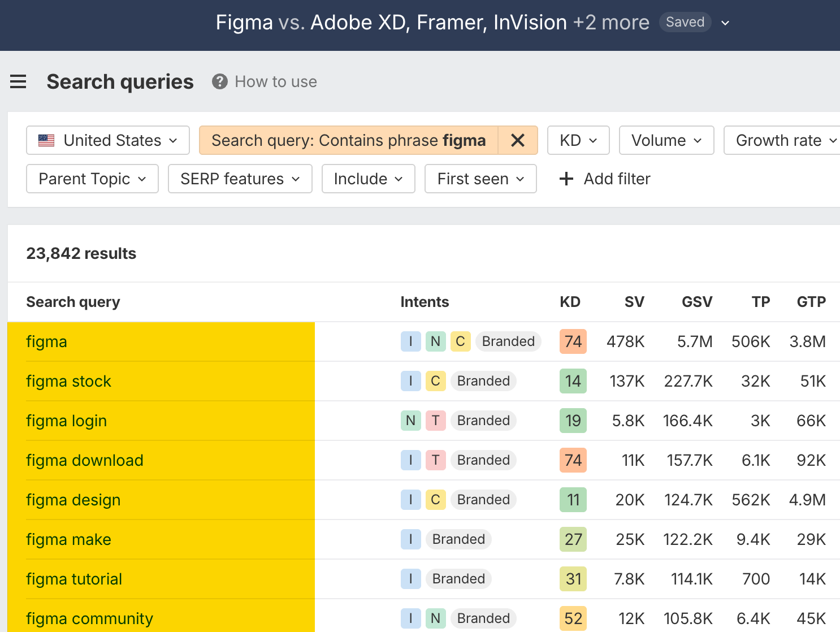
Task: Remove the figma search query filter
Action: click(x=518, y=140)
